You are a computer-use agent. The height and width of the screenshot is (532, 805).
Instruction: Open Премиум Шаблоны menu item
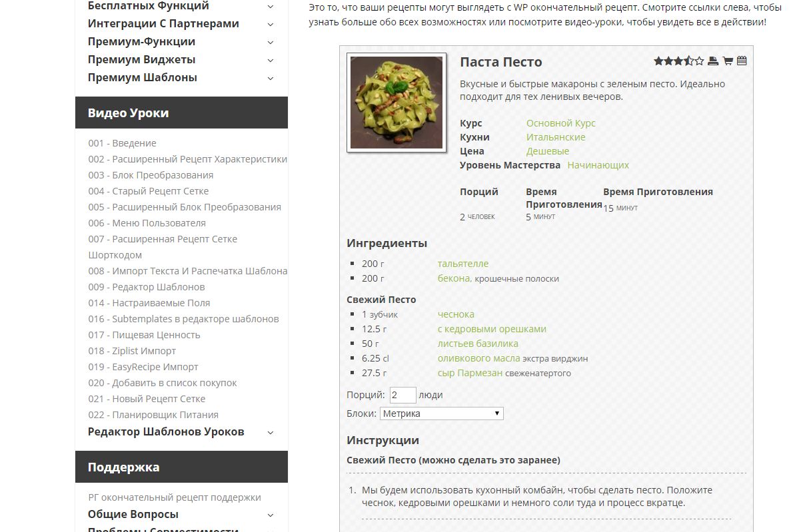tap(142, 77)
